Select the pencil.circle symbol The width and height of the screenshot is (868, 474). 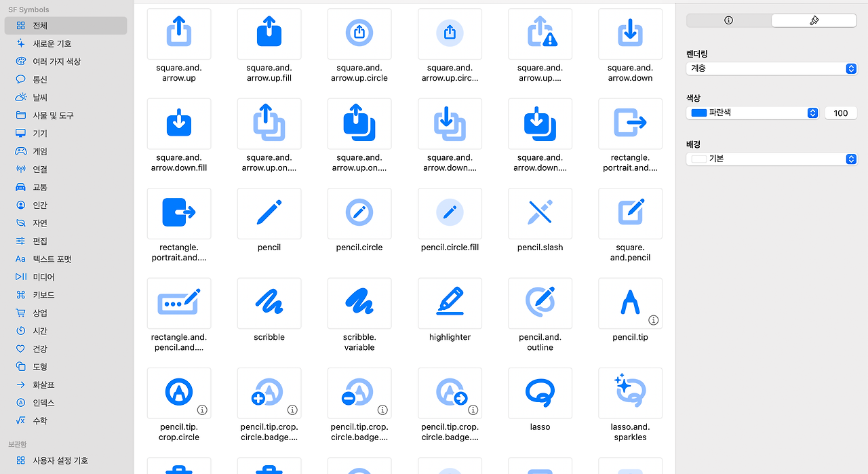359,214
